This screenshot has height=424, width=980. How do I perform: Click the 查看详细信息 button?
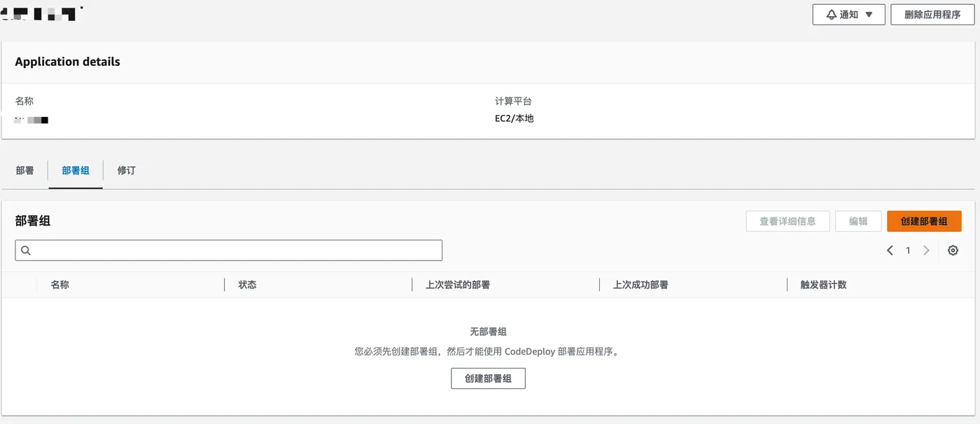tap(787, 221)
